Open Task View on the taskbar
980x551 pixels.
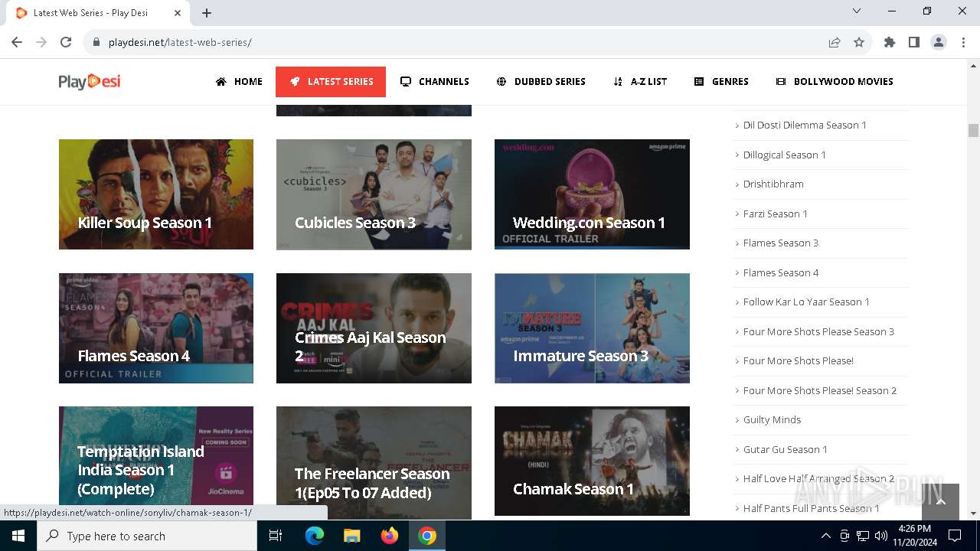(x=276, y=536)
